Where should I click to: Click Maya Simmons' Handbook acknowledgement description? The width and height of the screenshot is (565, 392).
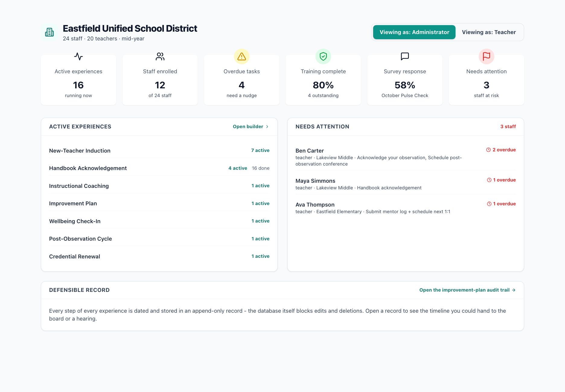click(359, 188)
